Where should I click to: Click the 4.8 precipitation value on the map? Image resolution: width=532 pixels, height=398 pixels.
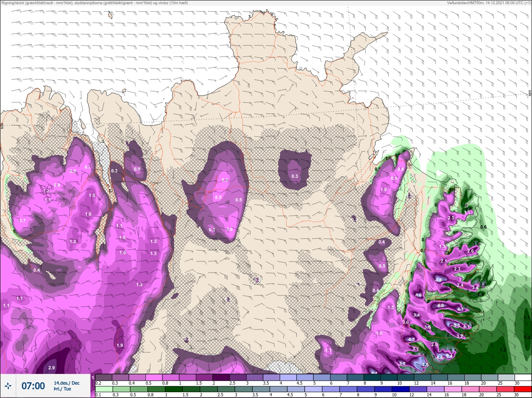438,280
